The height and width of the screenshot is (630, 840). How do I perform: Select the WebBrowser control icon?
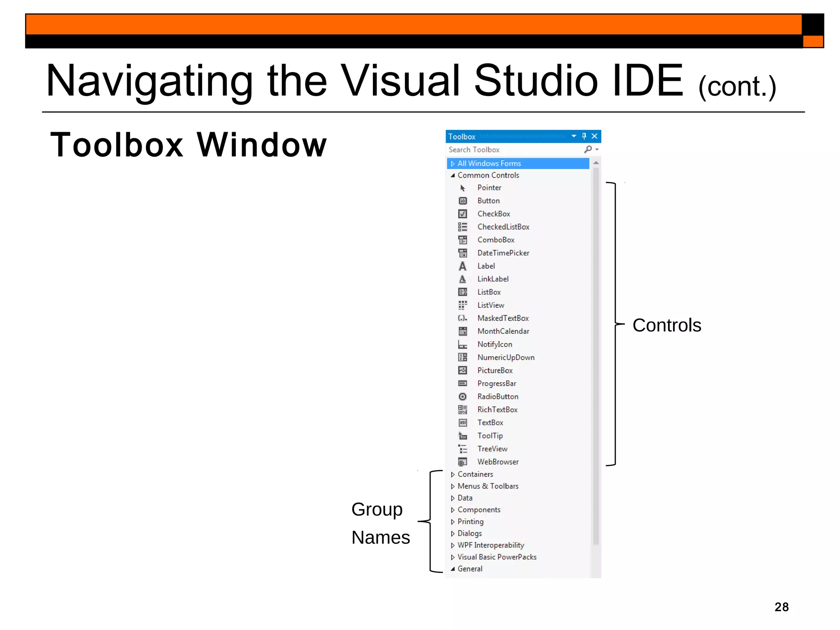click(x=463, y=462)
